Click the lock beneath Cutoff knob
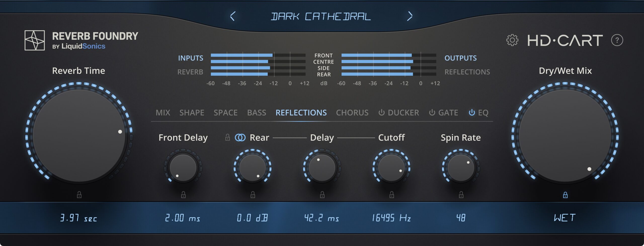Viewport: 644px width, 246px height. point(392,194)
